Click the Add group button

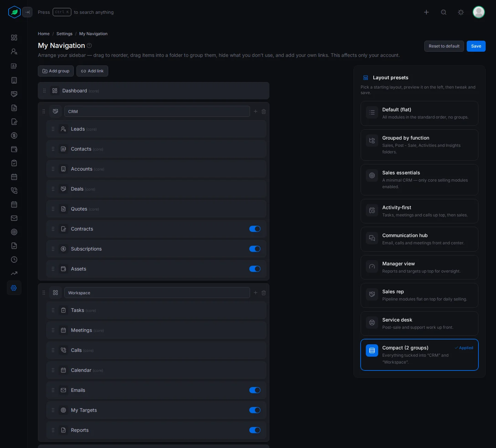(x=56, y=71)
